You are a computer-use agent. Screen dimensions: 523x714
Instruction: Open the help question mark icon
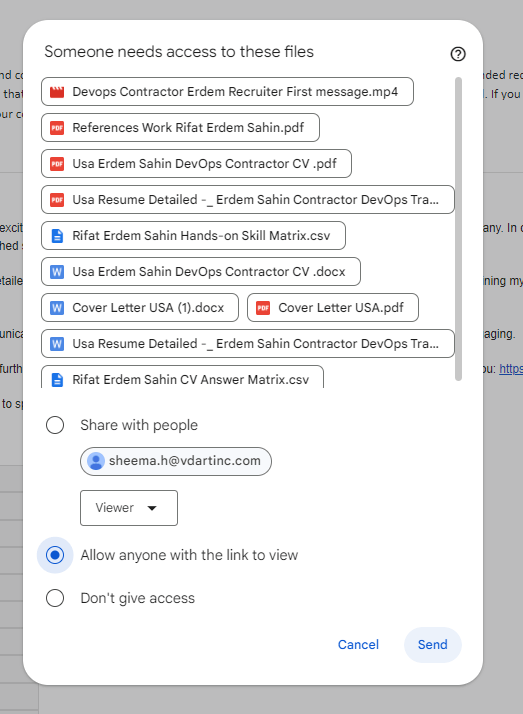coord(457,54)
